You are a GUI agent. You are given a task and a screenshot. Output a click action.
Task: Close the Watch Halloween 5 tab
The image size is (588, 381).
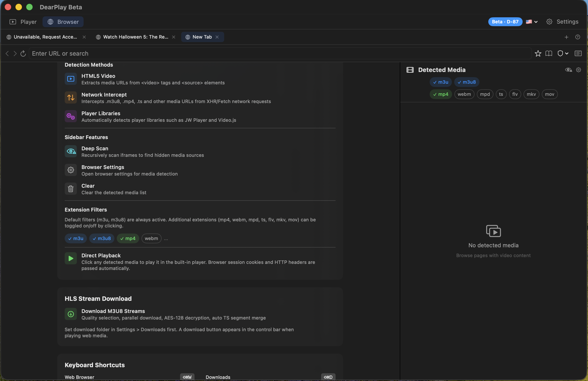(x=174, y=37)
